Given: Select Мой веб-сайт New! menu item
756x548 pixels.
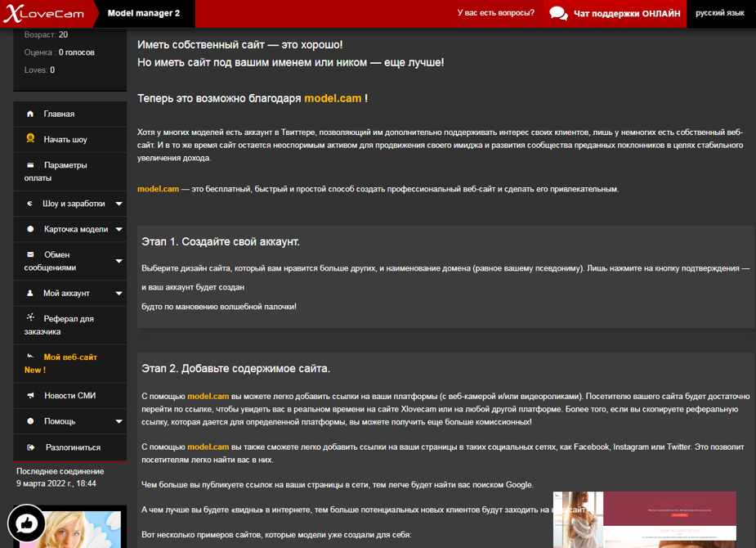Looking at the screenshot, I should pos(70,364).
